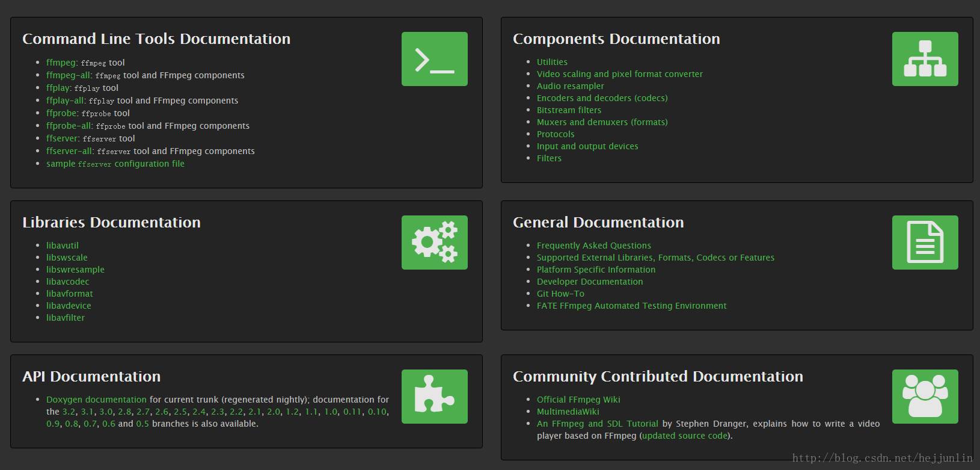The height and width of the screenshot is (470, 980).
Task: Open the Official FFmpeg Wiki link
Action: (578, 400)
